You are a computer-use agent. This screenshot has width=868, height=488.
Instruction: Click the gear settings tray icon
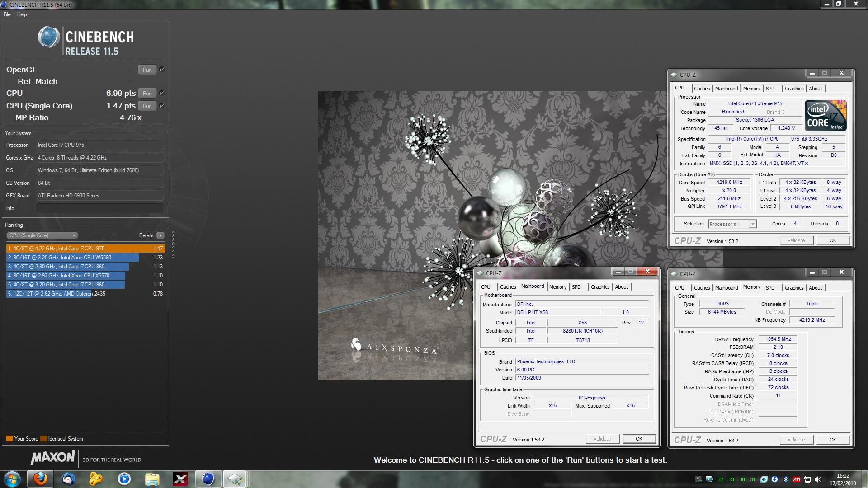[x=709, y=479]
